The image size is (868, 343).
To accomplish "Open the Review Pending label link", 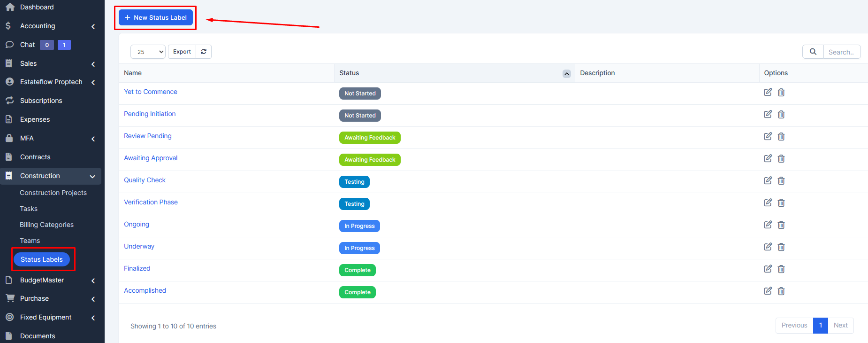I will coord(148,136).
